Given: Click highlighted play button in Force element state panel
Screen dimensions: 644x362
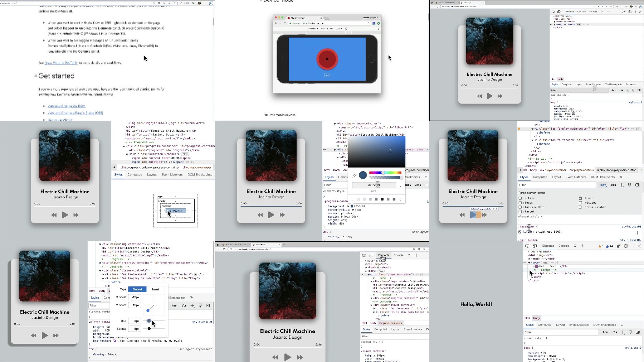Looking at the screenshot, I should click(x=473, y=215).
